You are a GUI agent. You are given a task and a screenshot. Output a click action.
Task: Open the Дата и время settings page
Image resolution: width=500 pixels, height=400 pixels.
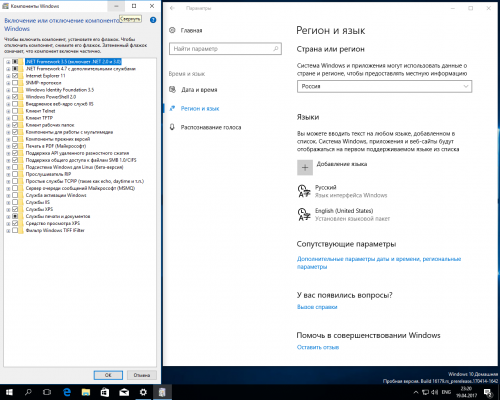(x=199, y=90)
